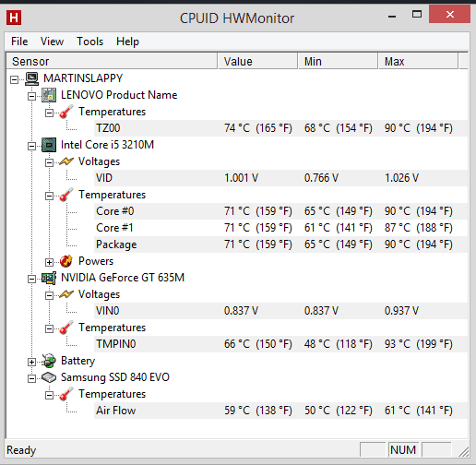Click the lightning icon beside Intel Voltages
Image resolution: width=476 pixels, height=465 pixels.
pyautogui.click(x=66, y=161)
